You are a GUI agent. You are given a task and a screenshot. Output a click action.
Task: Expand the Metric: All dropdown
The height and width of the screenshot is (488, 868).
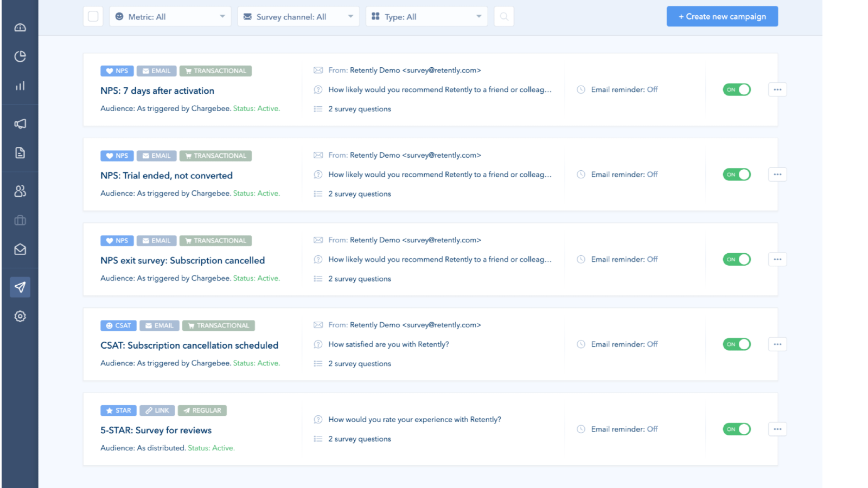point(170,17)
